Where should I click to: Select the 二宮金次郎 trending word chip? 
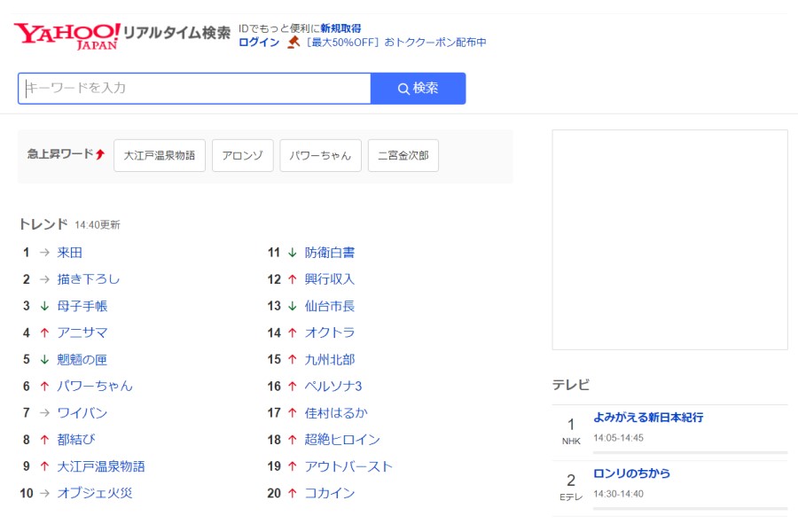coord(403,155)
